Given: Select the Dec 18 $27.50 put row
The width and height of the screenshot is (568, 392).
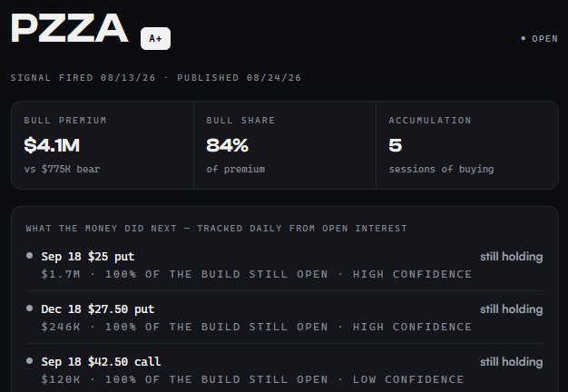Looking at the screenshot, I should 285,318.
